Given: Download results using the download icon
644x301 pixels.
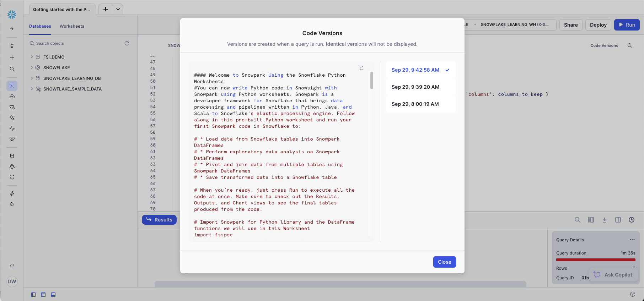Looking at the screenshot, I should [604, 220].
